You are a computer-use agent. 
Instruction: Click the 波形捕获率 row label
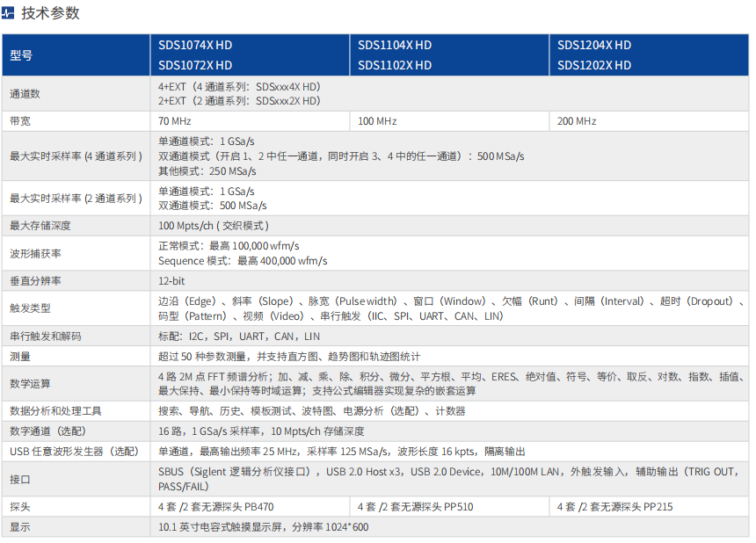coord(35,253)
